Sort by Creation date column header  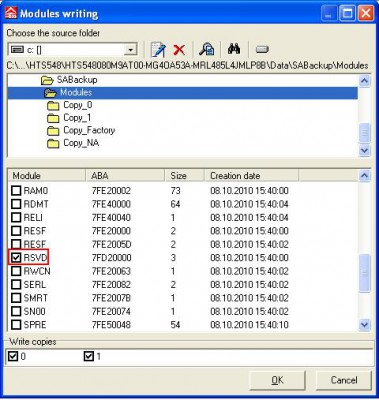(x=251, y=176)
